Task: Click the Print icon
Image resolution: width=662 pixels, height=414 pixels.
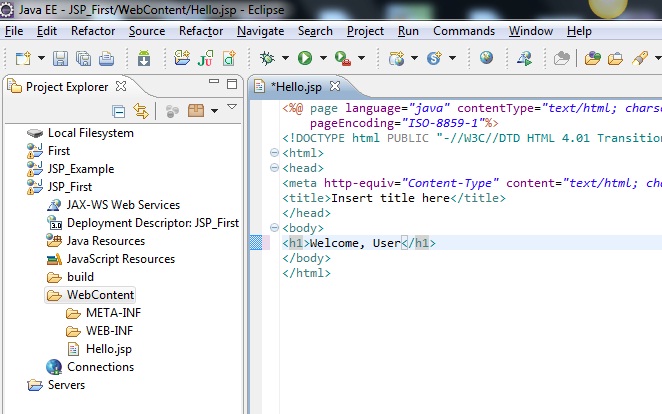Action: click(106, 58)
